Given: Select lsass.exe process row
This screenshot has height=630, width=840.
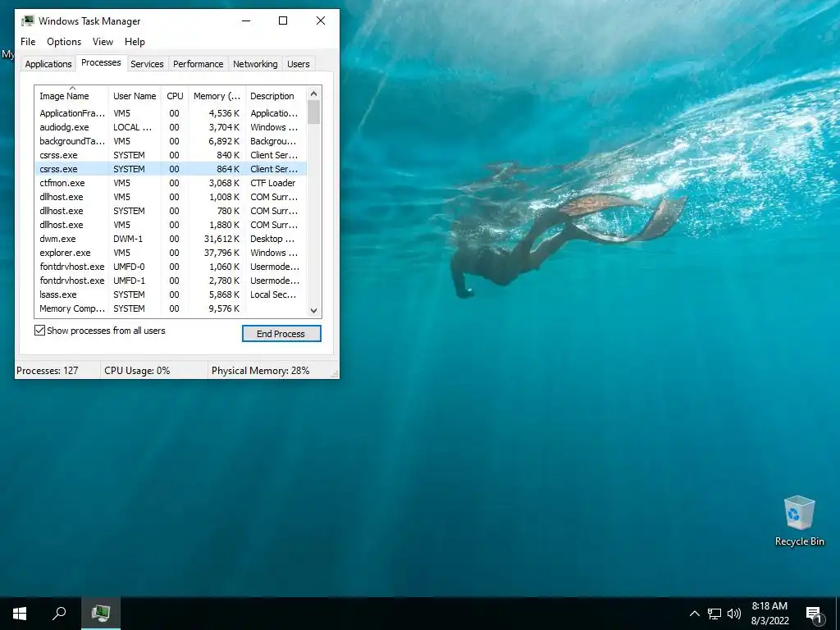Looking at the screenshot, I should pyautogui.click(x=171, y=294).
